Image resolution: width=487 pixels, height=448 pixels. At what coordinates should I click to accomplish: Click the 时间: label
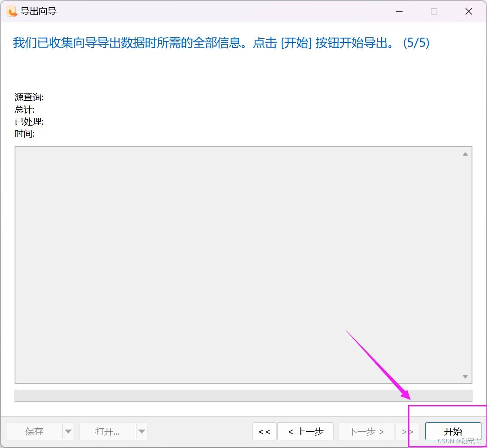[x=24, y=134]
